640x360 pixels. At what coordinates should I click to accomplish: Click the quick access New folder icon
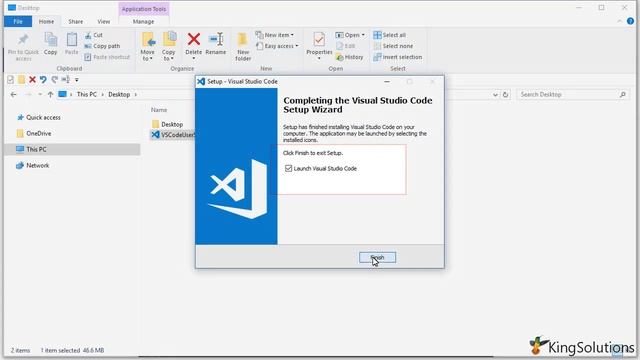pyautogui.click(x=21, y=80)
